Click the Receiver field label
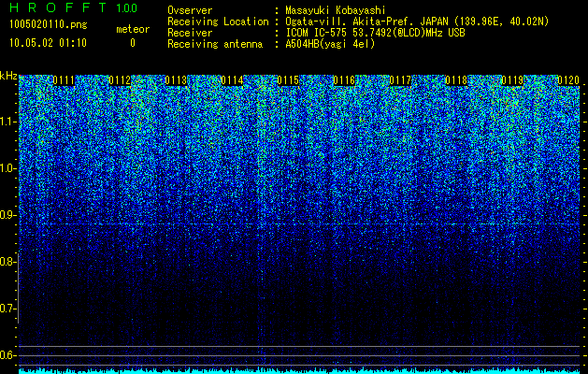588x374 pixels. [x=190, y=33]
